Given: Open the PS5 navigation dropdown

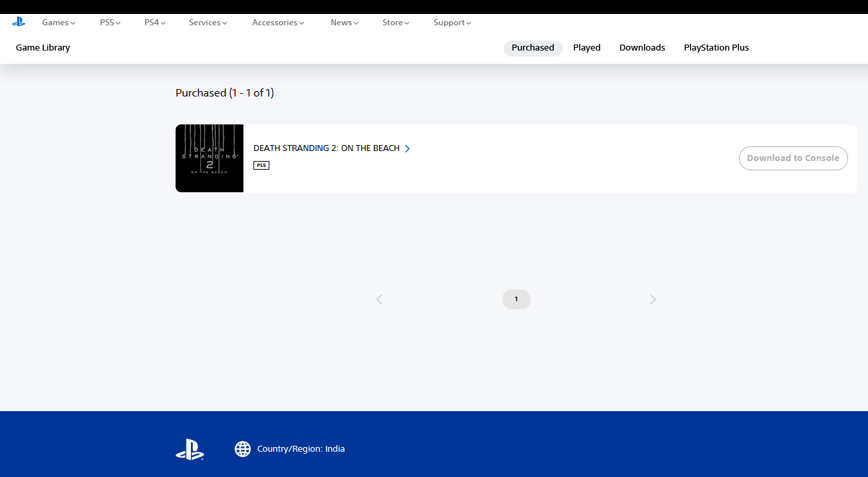Looking at the screenshot, I should (x=110, y=23).
